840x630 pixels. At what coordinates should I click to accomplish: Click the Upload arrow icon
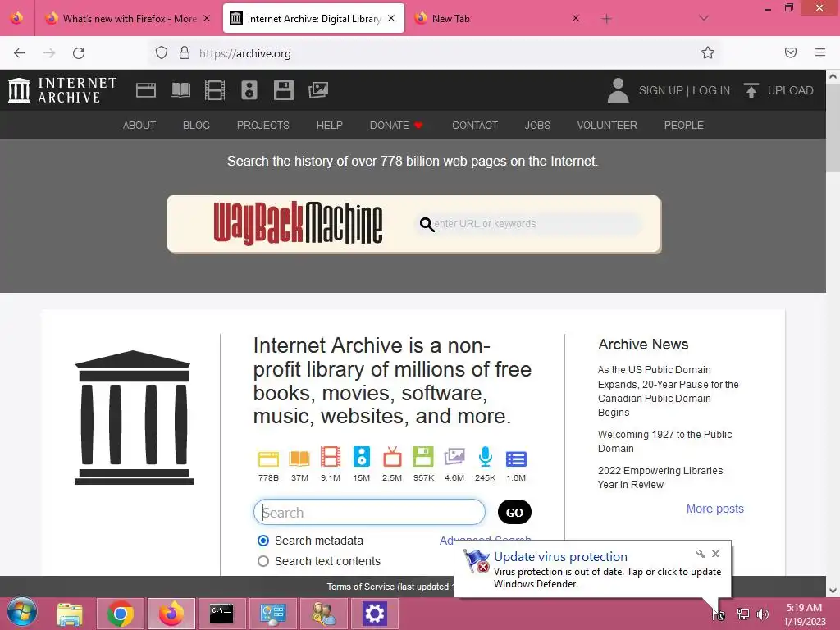pos(751,90)
